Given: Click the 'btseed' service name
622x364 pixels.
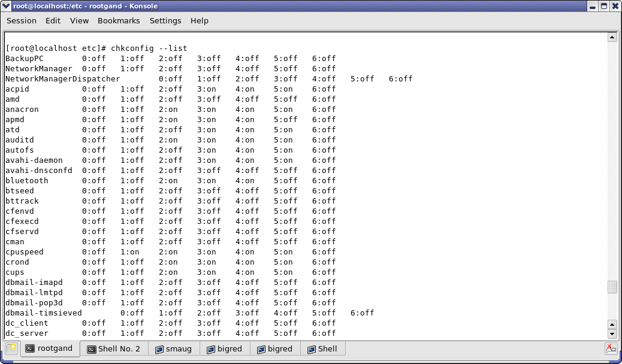Looking at the screenshot, I should pos(19,191).
